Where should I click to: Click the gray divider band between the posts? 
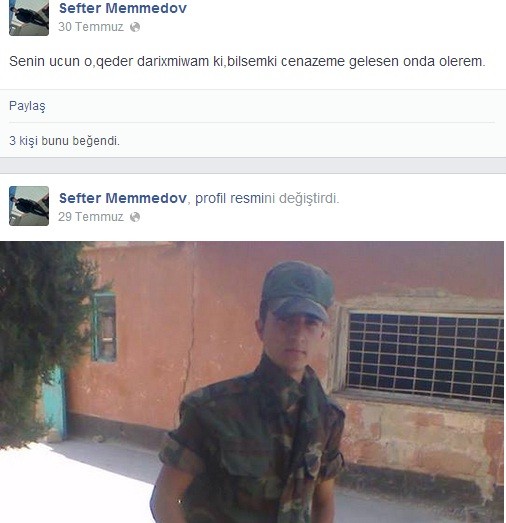coord(253,165)
